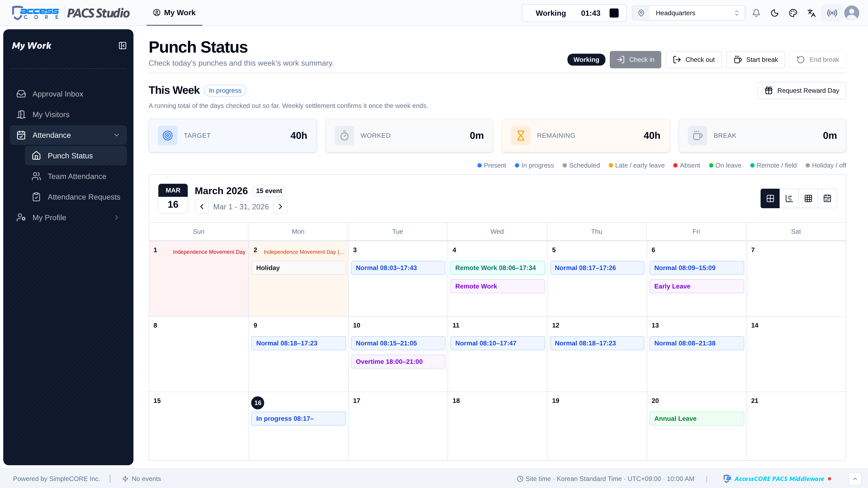Click the Check out button
Image resolution: width=868 pixels, height=488 pixels.
coord(694,60)
